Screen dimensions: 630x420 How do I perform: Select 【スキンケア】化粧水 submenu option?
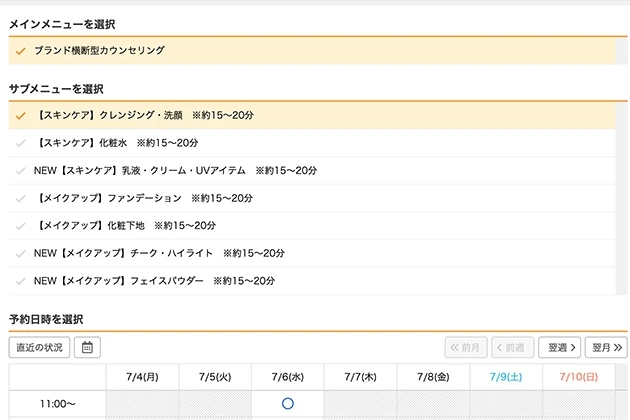click(312, 143)
